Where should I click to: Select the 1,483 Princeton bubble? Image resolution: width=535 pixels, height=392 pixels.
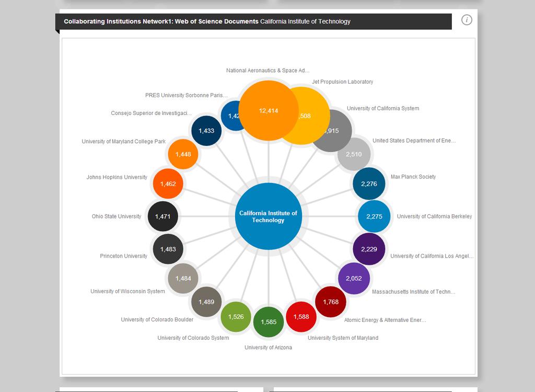click(168, 249)
